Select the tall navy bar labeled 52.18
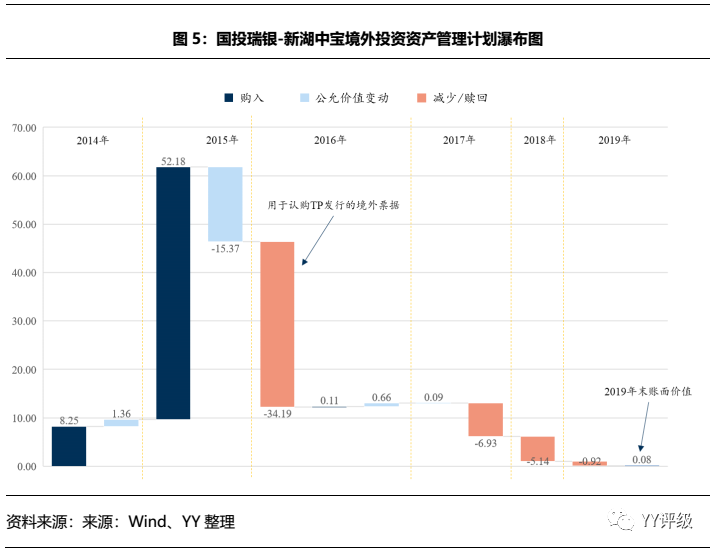This screenshot has height=551, width=715. pos(173,292)
